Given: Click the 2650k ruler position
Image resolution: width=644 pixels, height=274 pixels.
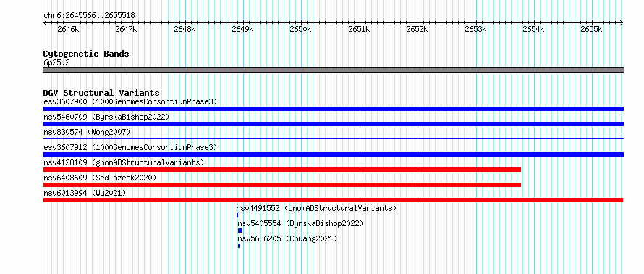Looking at the screenshot, I should point(301,29).
